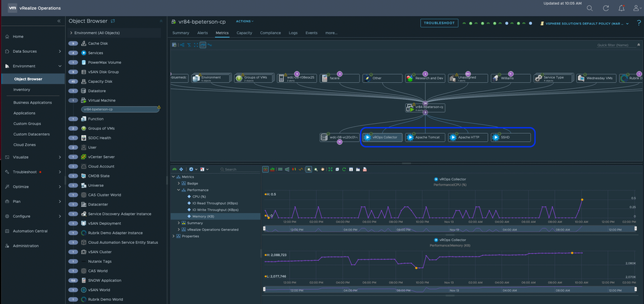The width and height of the screenshot is (644, 304).
Task: Click the four-corner fit view icon in topology toolbar
Action: click(x=196, y=45)
